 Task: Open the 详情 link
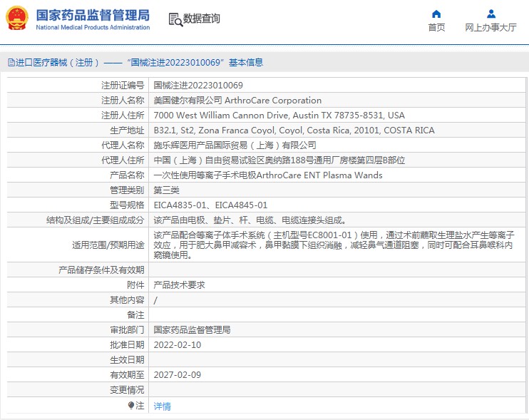click(x=163, y=406)
